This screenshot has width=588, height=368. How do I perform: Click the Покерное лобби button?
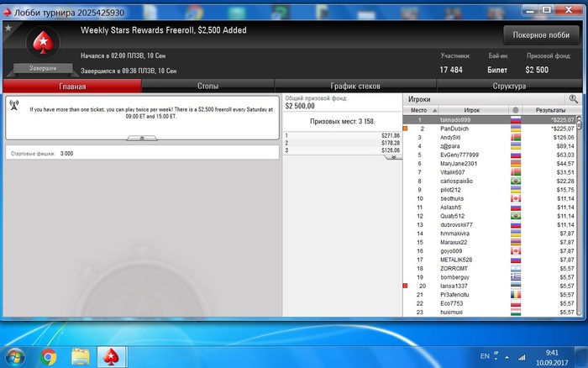(541, 35)
